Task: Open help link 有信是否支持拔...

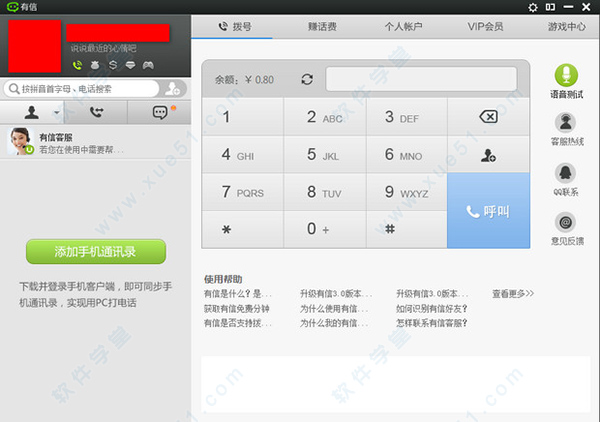Action: (x=238, y=323)
